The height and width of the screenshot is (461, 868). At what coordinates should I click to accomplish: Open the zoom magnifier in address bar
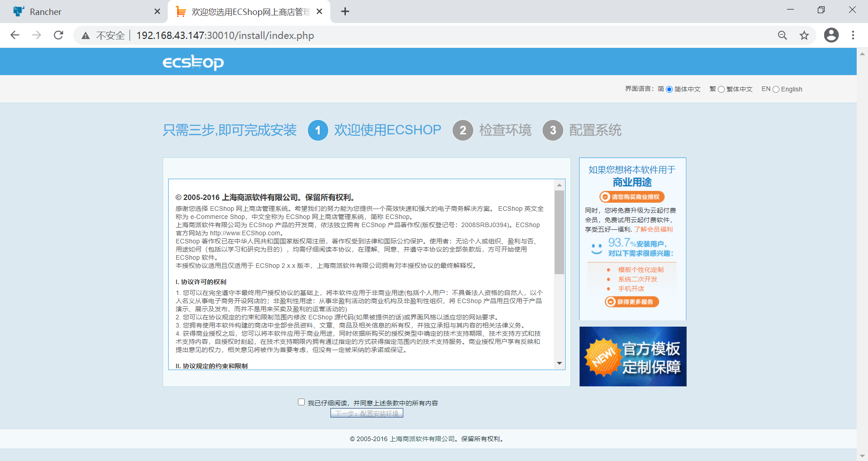coord(783,35)
